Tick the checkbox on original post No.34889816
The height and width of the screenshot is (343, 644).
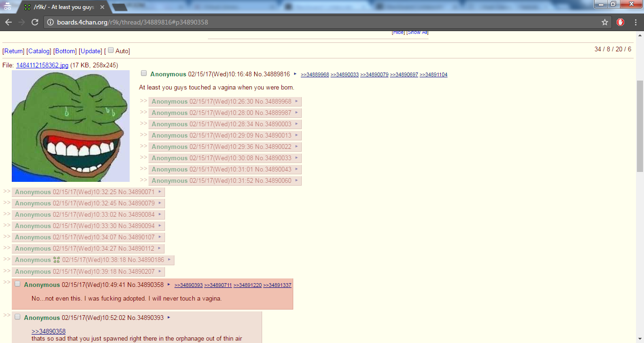(144, 73)
